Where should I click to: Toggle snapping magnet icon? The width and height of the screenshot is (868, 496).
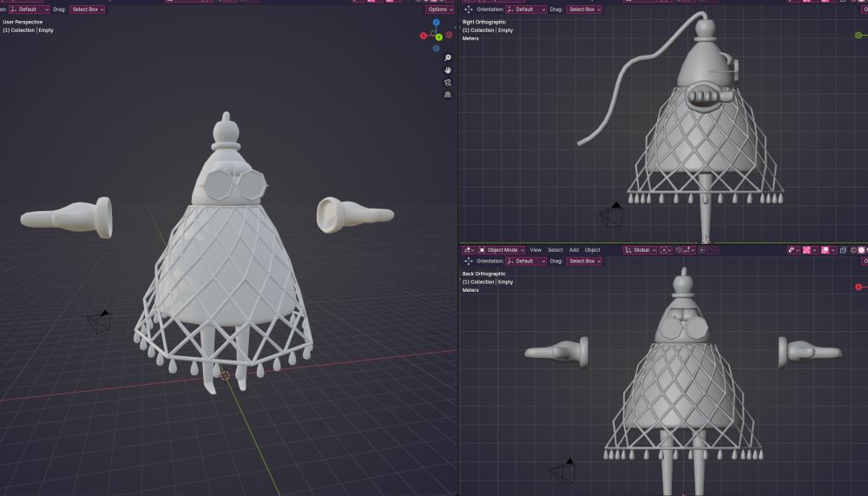(678, 250)
